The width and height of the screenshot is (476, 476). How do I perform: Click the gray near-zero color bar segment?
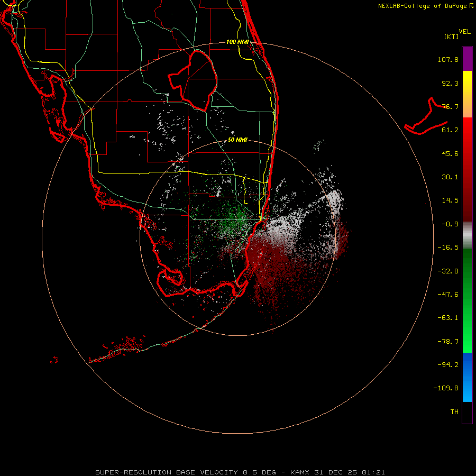(467, 234)
